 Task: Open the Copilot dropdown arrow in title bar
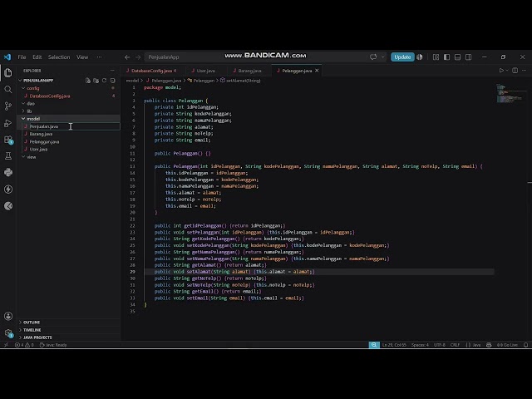pyautogui.click(x=383, y=57)
